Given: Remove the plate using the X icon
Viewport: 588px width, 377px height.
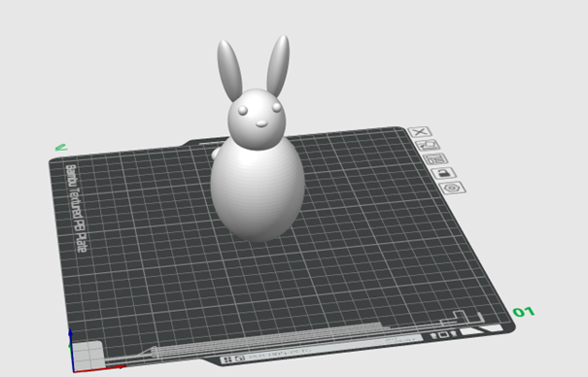Looking at the screenshot, I should pos(420,132).
